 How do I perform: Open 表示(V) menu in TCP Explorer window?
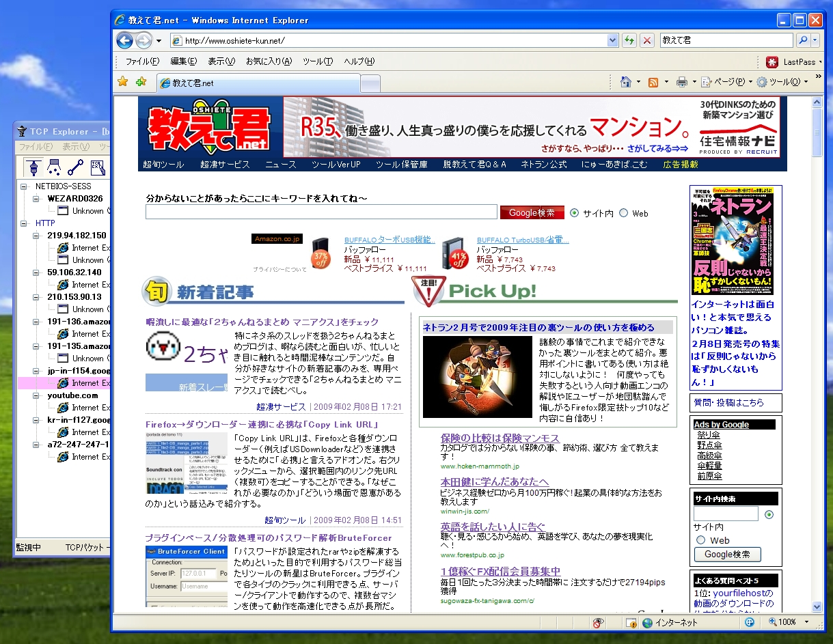(x=76, y=147)
